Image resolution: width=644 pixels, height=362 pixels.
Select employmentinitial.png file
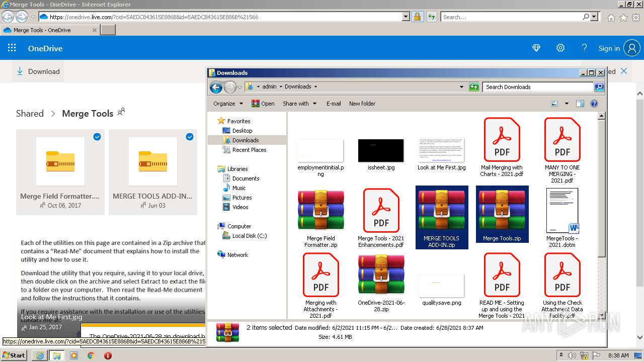320,157
